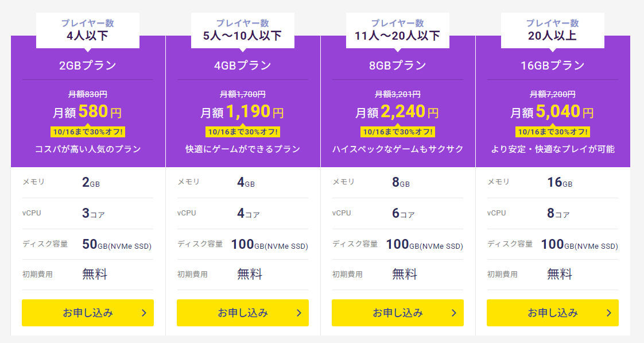This screenshot has height=343, width=644.
Task: Select the 4GBプラン heading
Action: tap(242, 65)
